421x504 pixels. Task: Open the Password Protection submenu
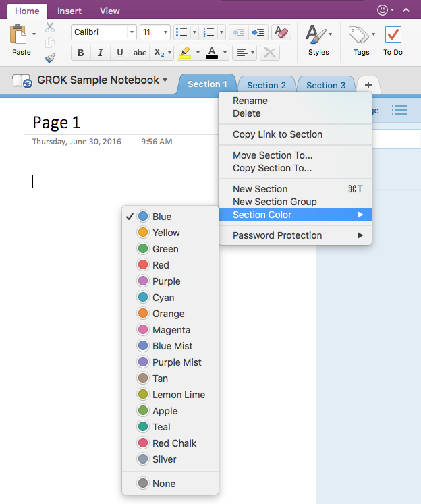coord(295,235)
